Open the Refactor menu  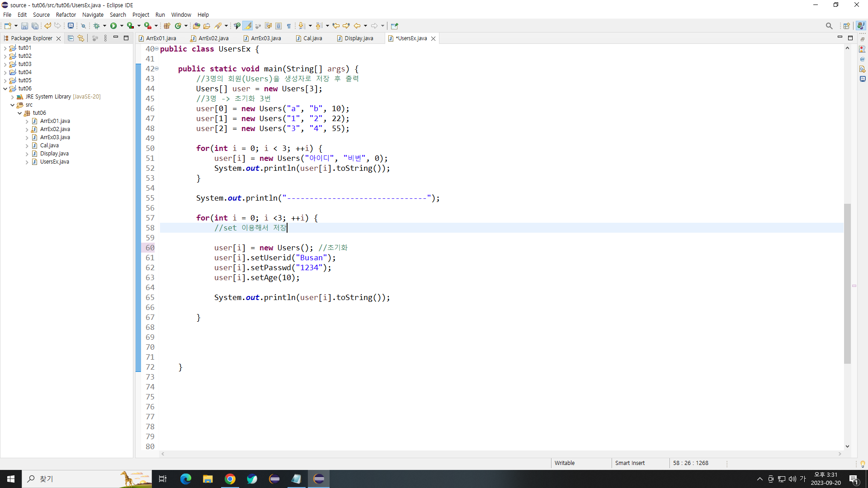(x=66, y=14)
